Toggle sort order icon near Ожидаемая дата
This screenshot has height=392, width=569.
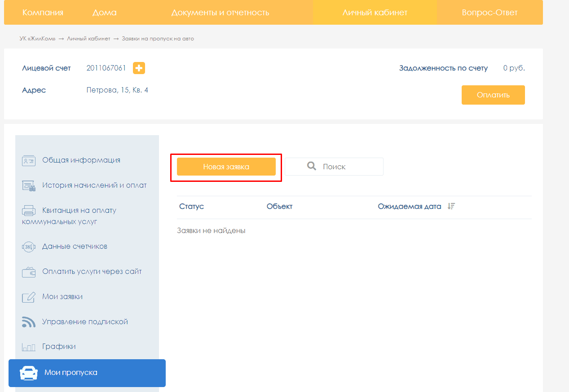451,206
